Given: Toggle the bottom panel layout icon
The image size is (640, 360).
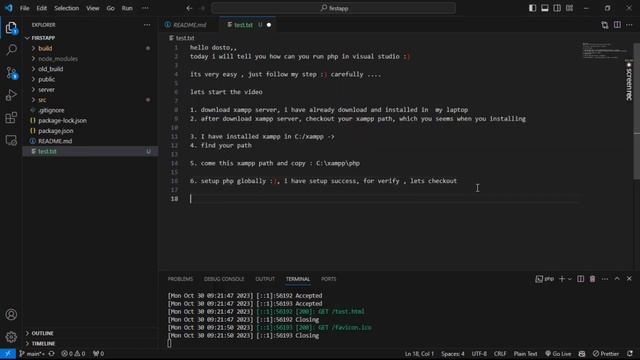Looking at the screenshot, I should 544,8.
